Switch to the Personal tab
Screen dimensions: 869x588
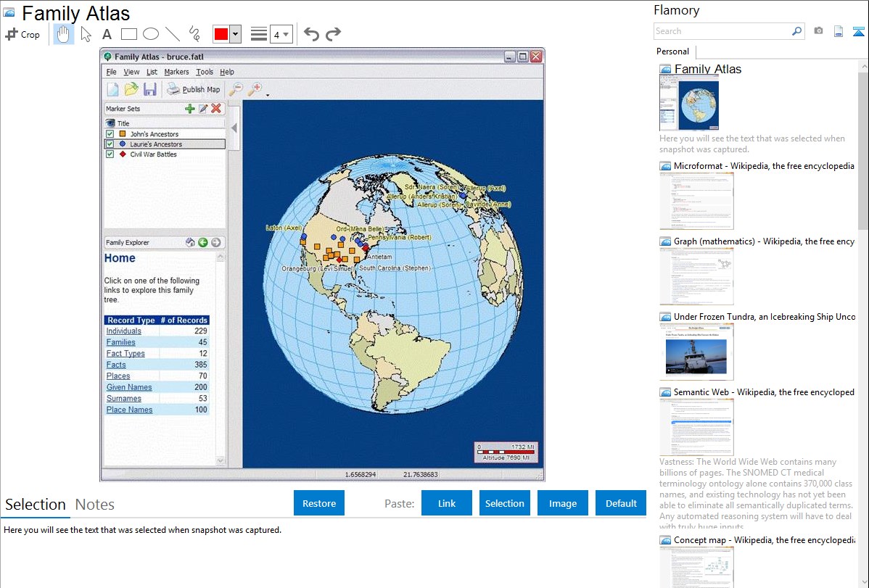(x=672, y=51)
